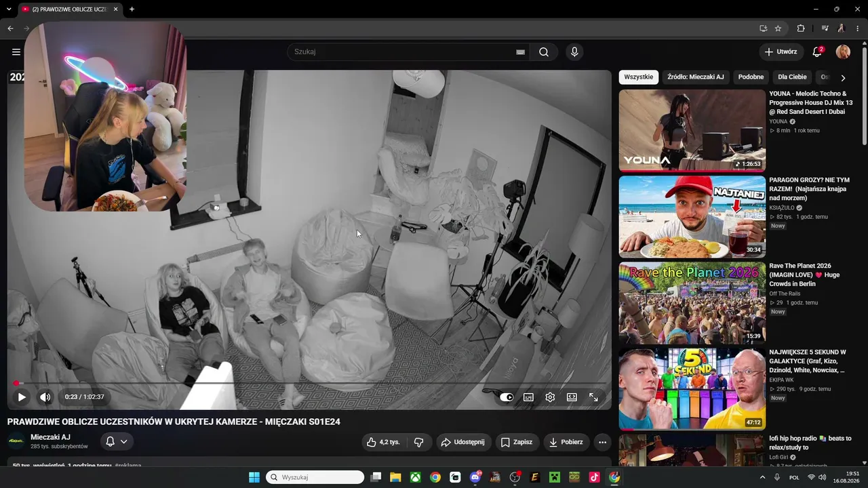868x488 pixels.
Task: Open a new browser tab
Action: tap(132, 9)
